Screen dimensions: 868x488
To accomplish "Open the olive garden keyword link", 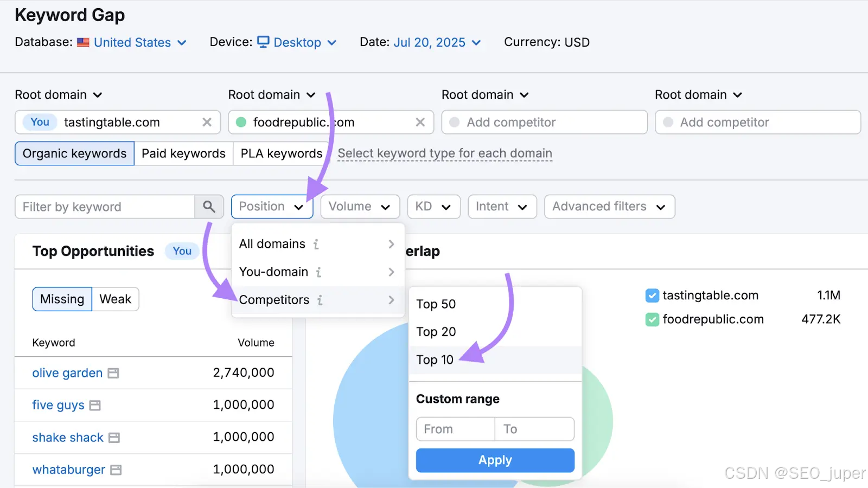I will 67,373.
